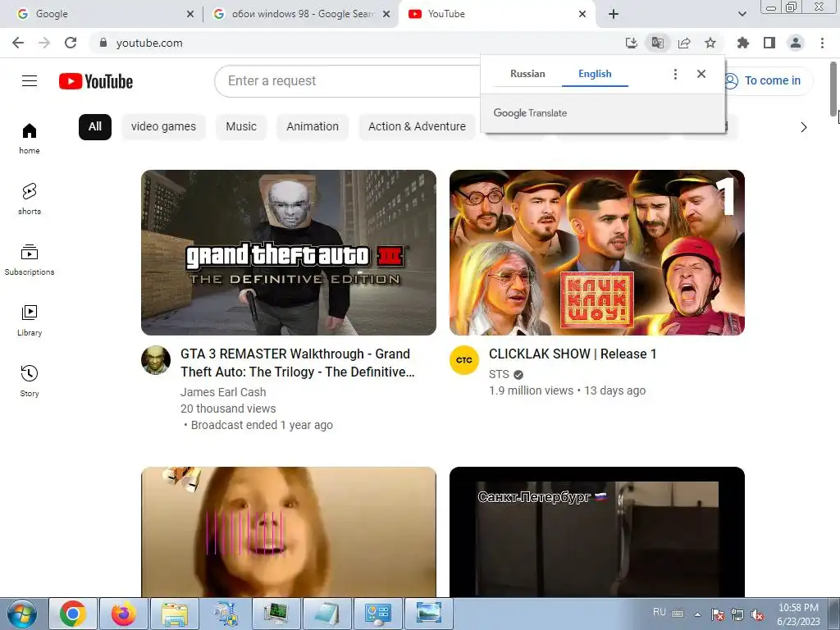Screen dimensions: 840x630
Task: Click the Google Translate icon in address bar
Action: point(657,43)
